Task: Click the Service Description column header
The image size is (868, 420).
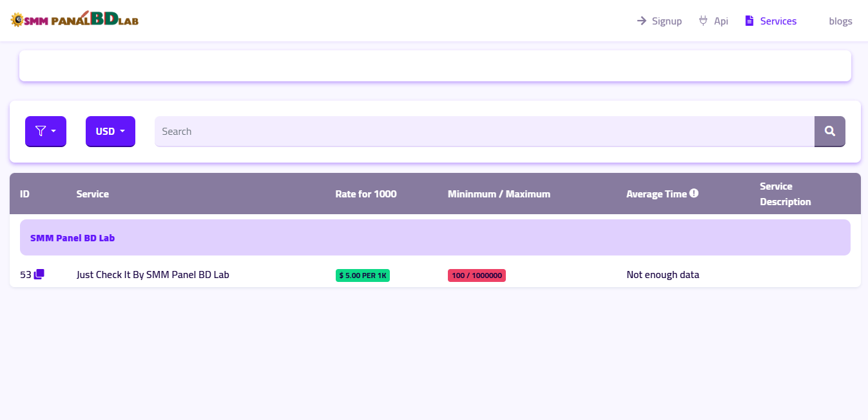Action: click(785, 194)
